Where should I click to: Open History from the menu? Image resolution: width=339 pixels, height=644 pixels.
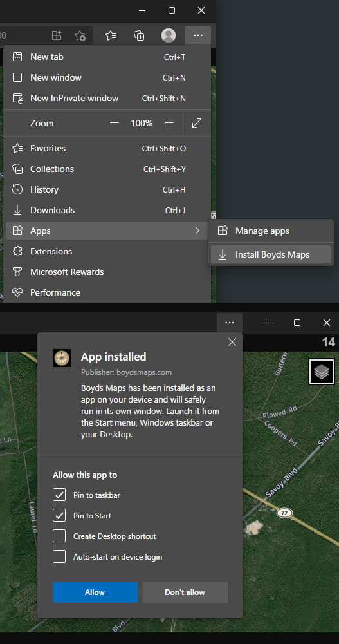tap(107, 189)
